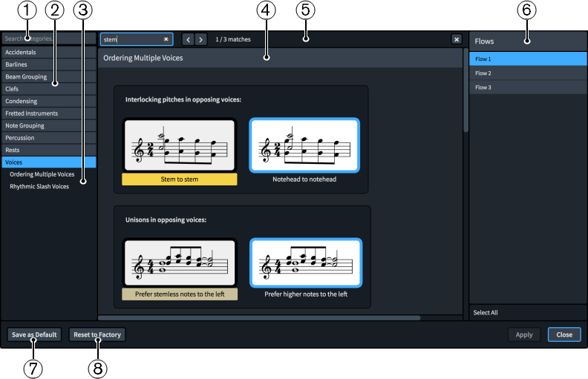The width and height of the screenshot is (588, 379).
Task: Select Flow 3 in the Flows list
Action: tap(528, 88)
